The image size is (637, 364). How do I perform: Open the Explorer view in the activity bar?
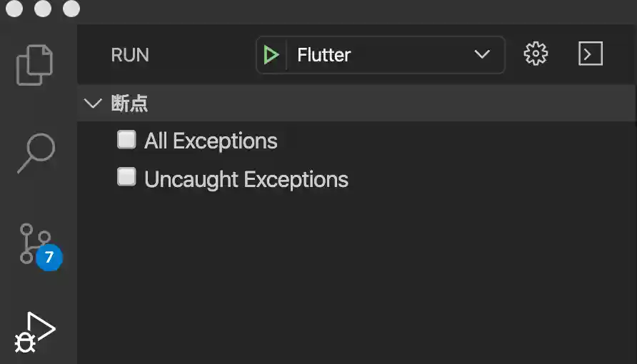click(35, 65)
